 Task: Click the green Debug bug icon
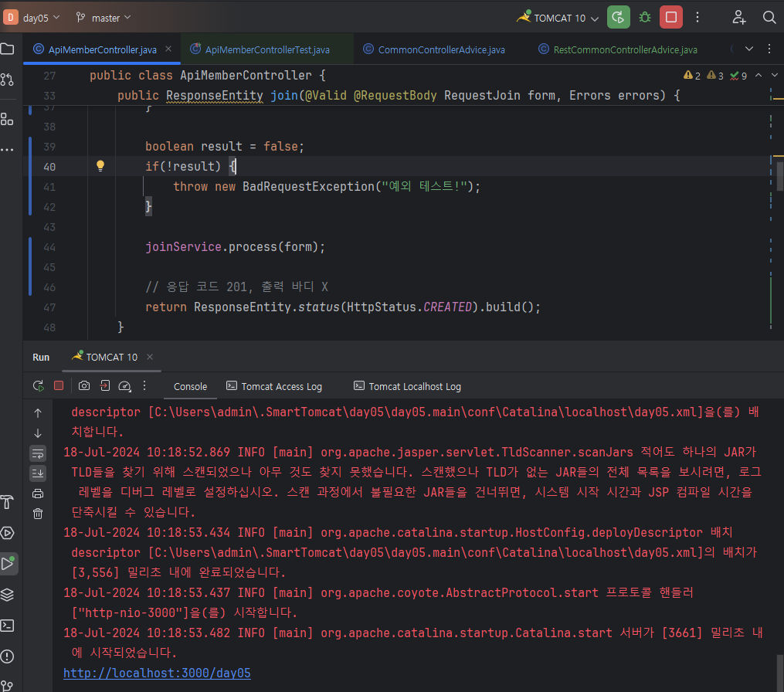point(645,17)
